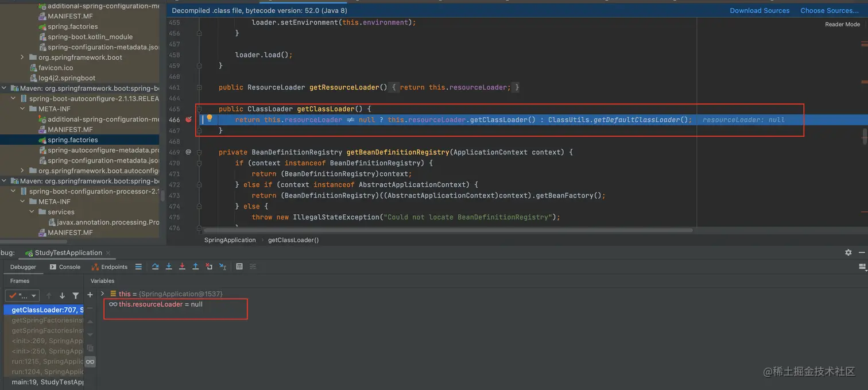Click the spring-boot.kotlin_module file icon
This screenshot has height=390, width=868.
(x=42, y=37)
